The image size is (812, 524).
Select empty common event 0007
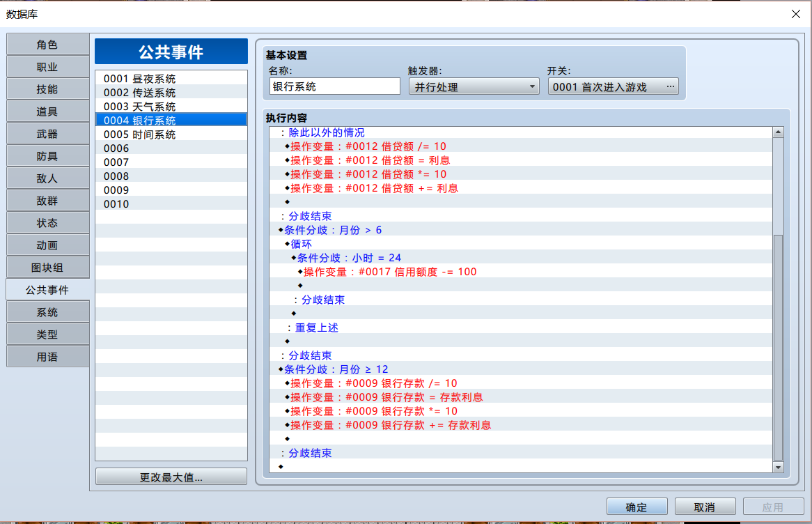pyautogui.click(x=171, y=162)
